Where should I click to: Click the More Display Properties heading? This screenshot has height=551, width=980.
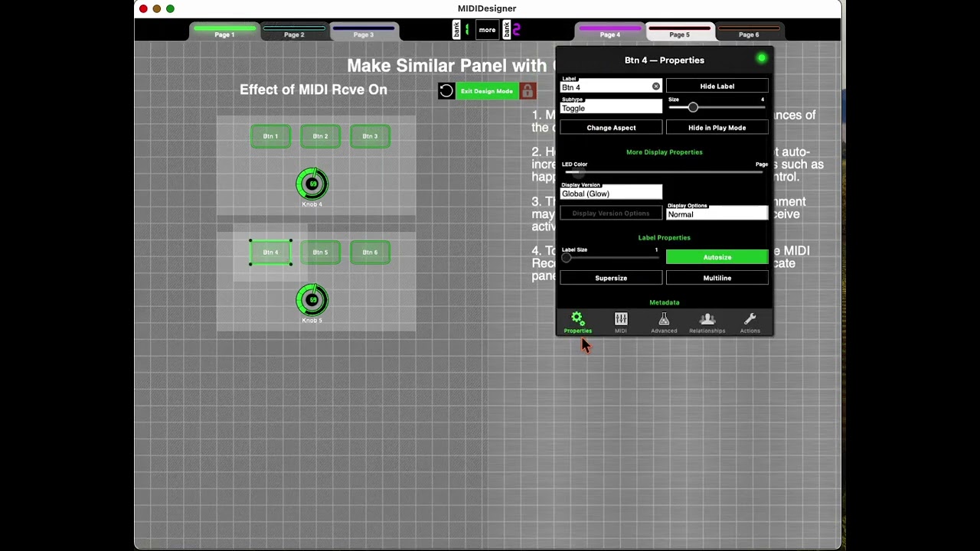tap(665, 152)
